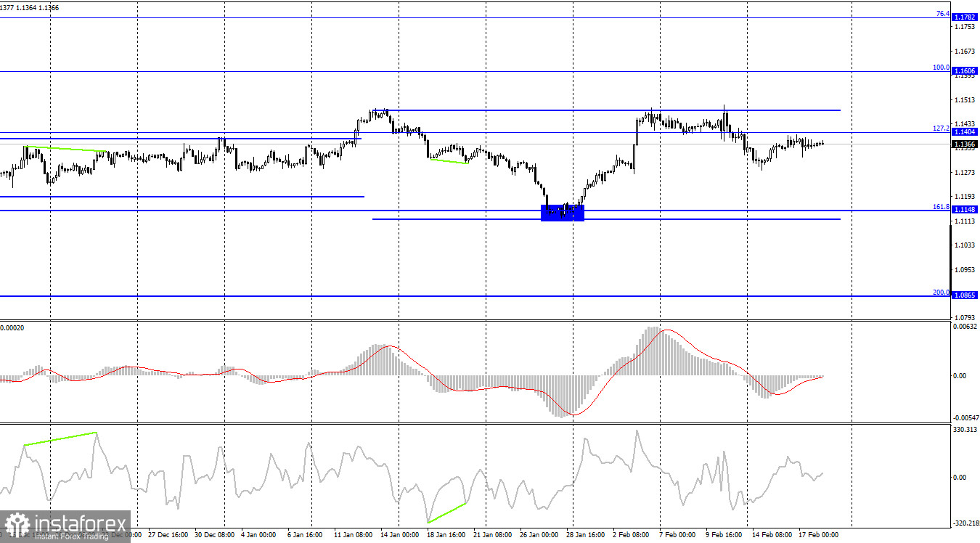Screen dimensions: 980x543
Task: Click the 1.1433 price axis value
Action: click(965, 124)
